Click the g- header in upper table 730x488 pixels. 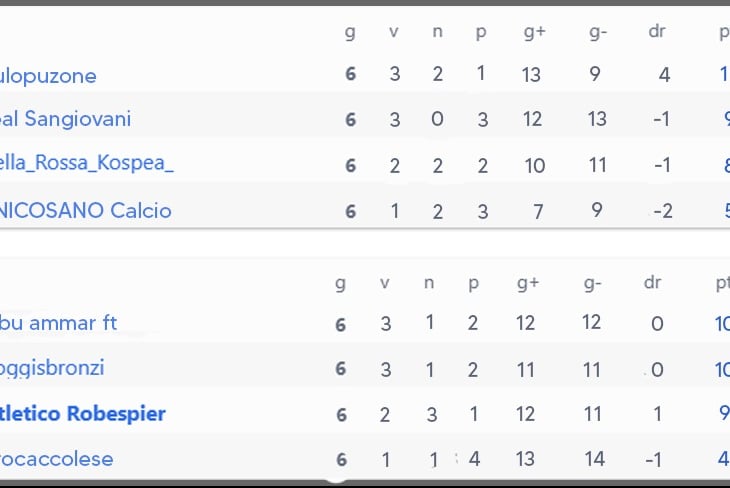point(598,31)
